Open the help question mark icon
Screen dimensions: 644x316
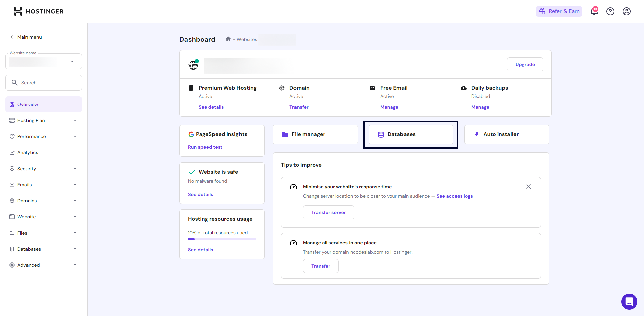point(610,11)
